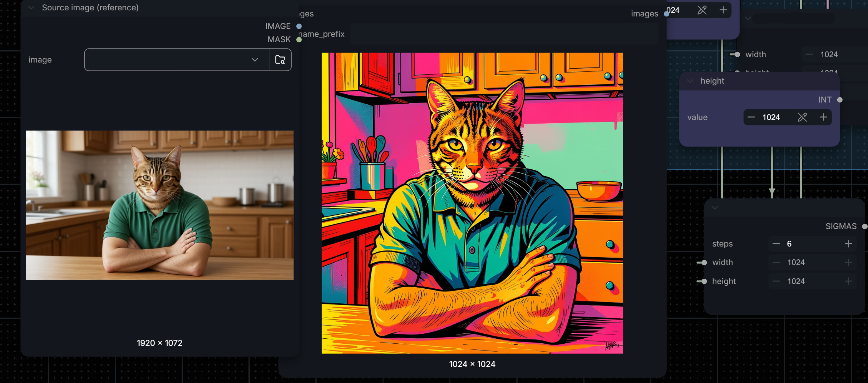Increase the top node value with plus

(723, 10)
